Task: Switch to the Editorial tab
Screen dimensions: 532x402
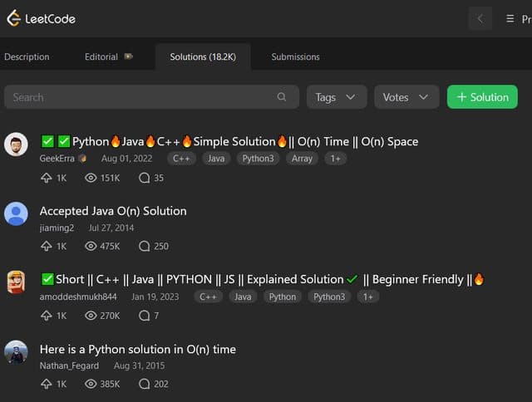Action: coord(101,56)
